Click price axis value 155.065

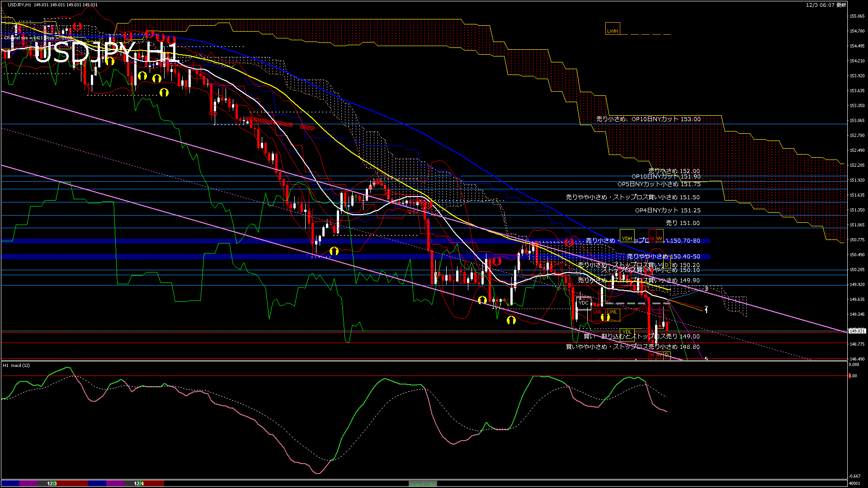[857, 16]
